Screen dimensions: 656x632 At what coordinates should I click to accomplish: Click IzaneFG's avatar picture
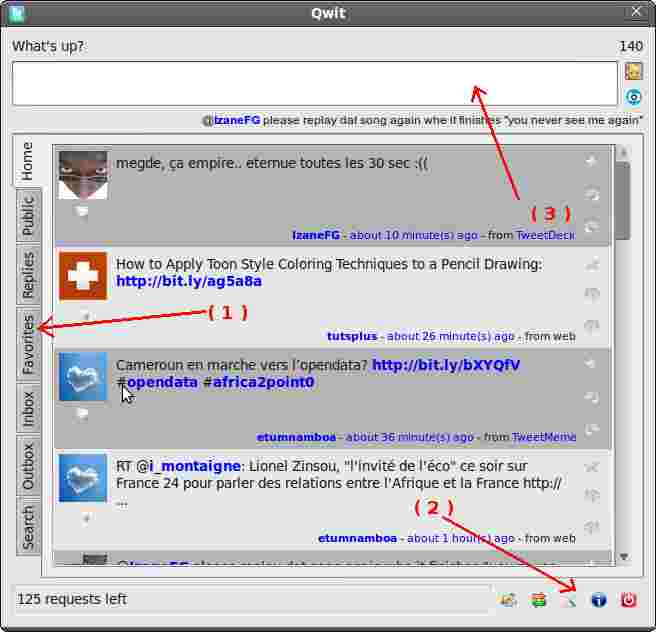(x=83, y=175)
